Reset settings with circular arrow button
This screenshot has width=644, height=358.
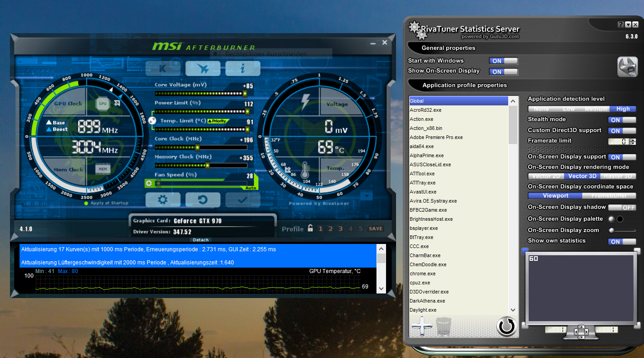point(203,199)
